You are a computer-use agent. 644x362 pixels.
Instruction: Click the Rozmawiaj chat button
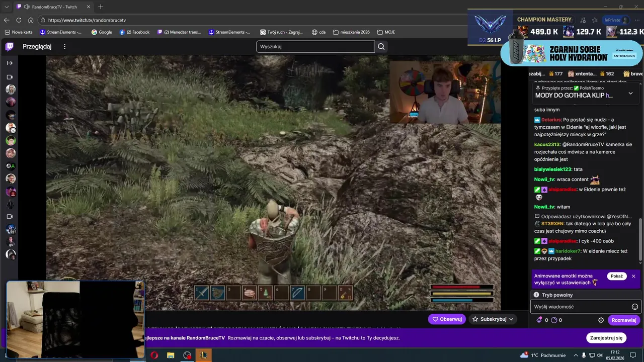(623, 320)
